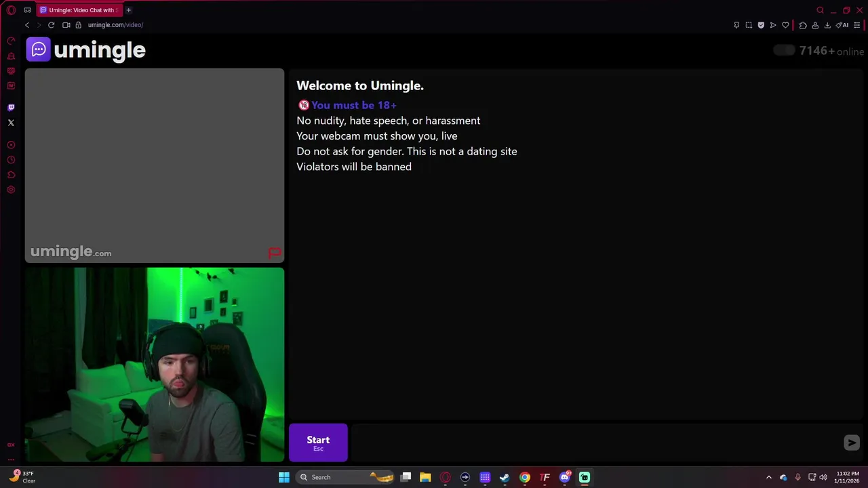This screenshot has width=868, height=488.
Task: Click the GX label at sidebar bottom
Action: [11, 445]
